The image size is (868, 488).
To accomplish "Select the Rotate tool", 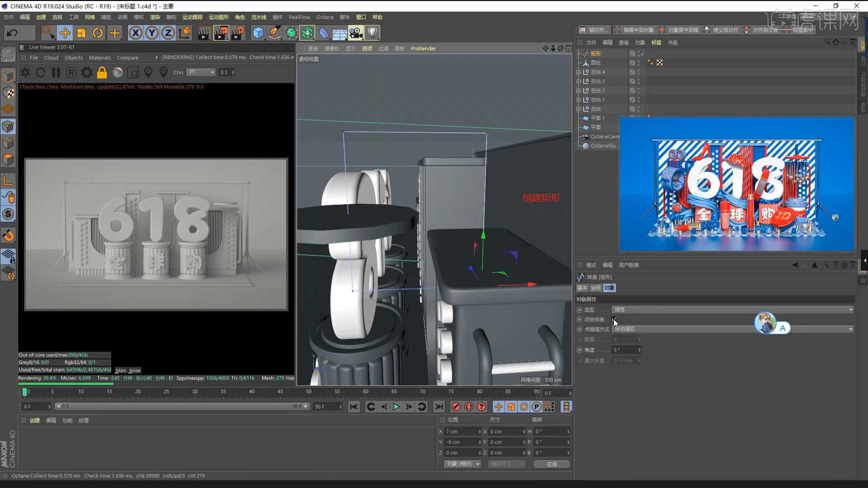I will 98,33.
